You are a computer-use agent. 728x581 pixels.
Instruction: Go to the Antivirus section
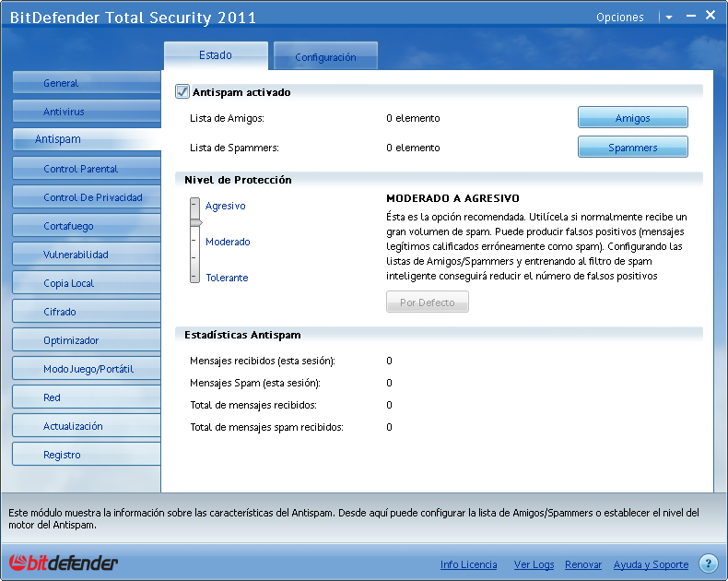click(87, 112)
